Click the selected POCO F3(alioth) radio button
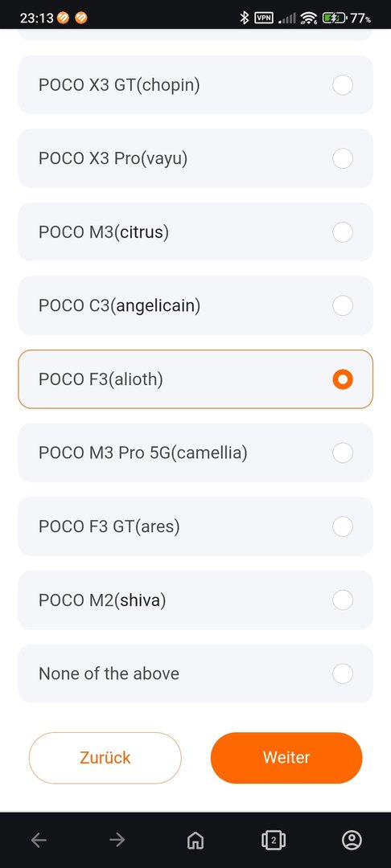The height and width of the screenshot is (868, 391). tap(343, 379)
